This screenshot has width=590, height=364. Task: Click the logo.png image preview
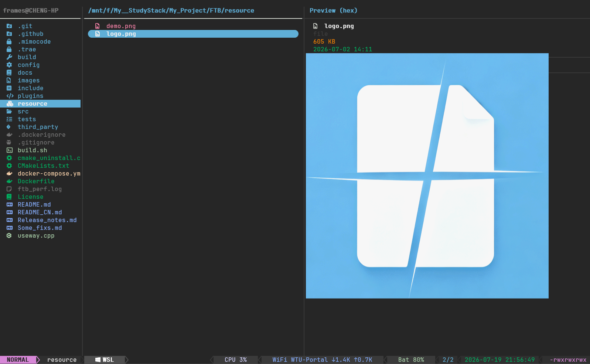(427, 176)
